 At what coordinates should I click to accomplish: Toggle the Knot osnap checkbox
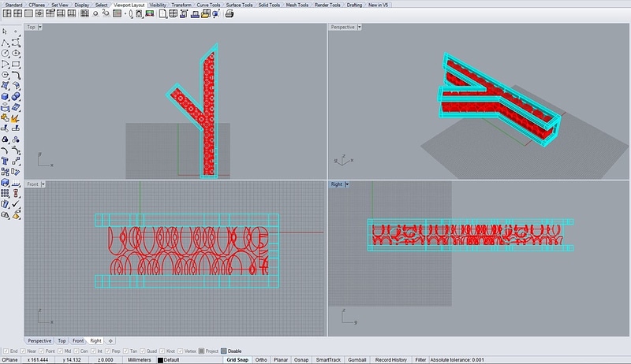162,351
